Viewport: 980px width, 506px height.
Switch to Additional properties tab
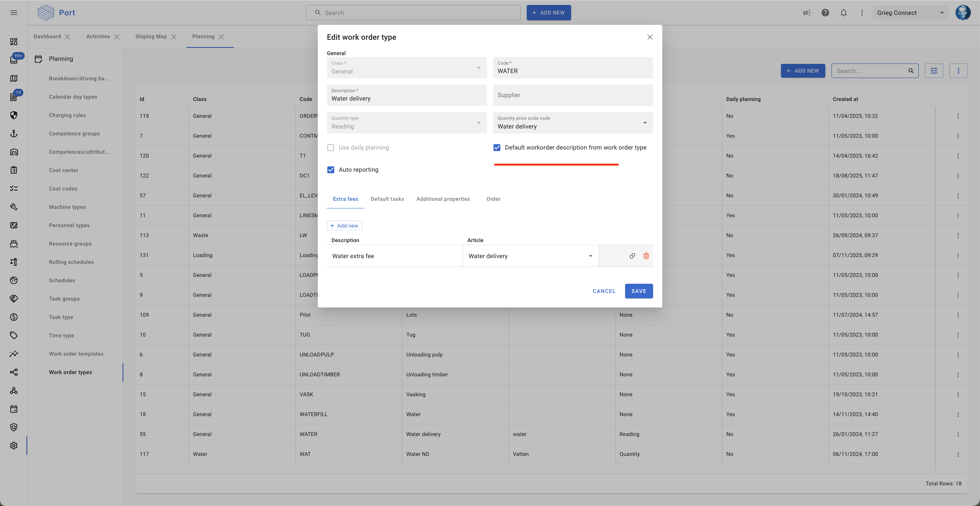(x=443, y=199)
